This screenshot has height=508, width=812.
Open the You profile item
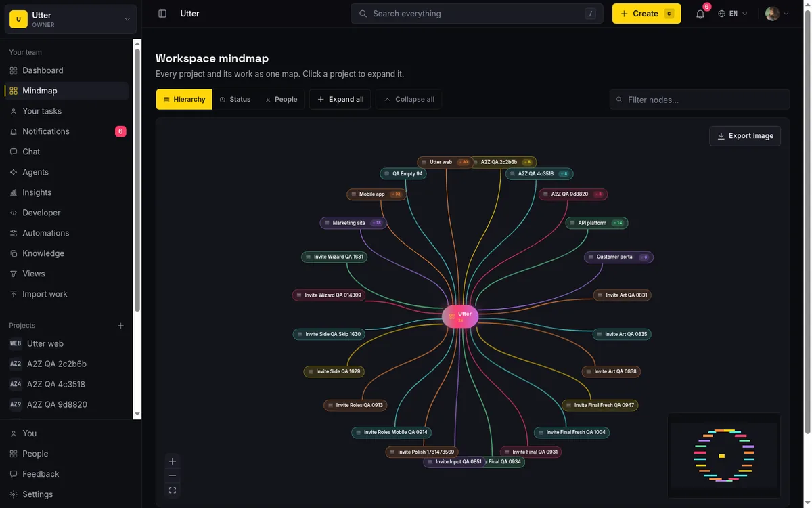[70, 433]
